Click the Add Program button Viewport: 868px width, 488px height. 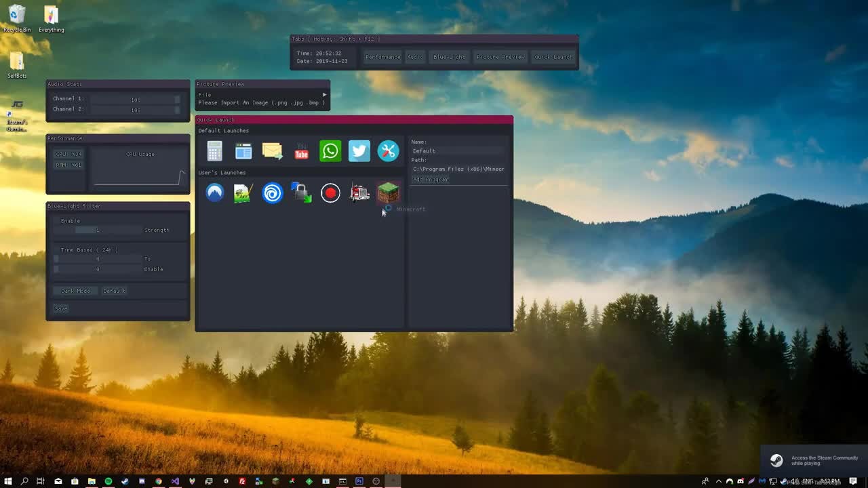point(431,180)
